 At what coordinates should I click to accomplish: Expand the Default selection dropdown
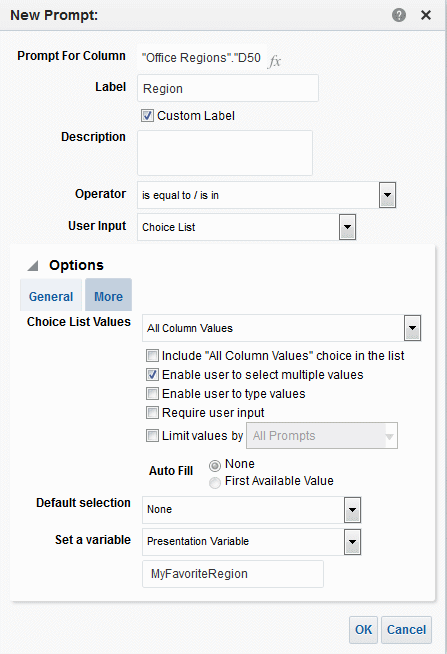pos(352,510)
